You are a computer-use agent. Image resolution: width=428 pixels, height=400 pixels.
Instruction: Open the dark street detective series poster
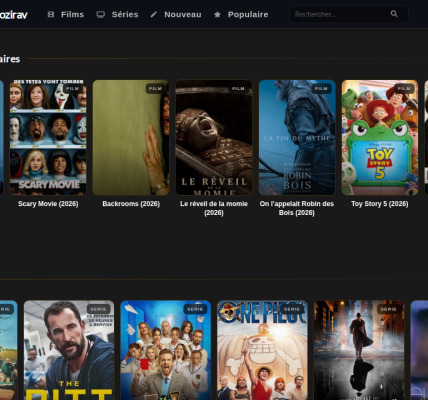pyautogui.click(x=359, y=350)
